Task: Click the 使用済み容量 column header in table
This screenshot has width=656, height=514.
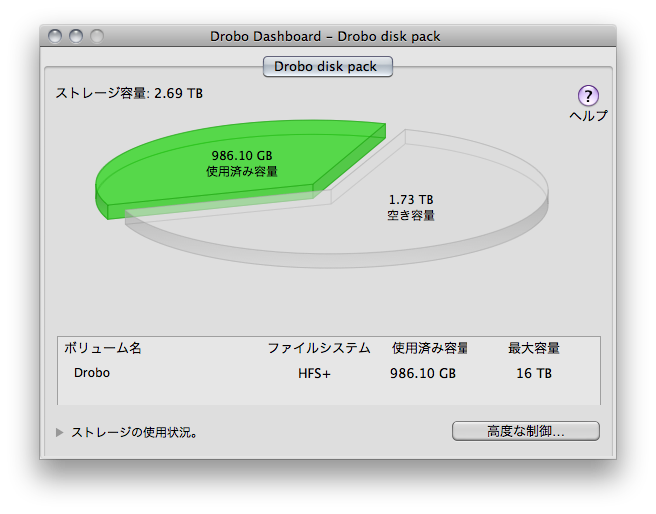Action: point(430,348)
